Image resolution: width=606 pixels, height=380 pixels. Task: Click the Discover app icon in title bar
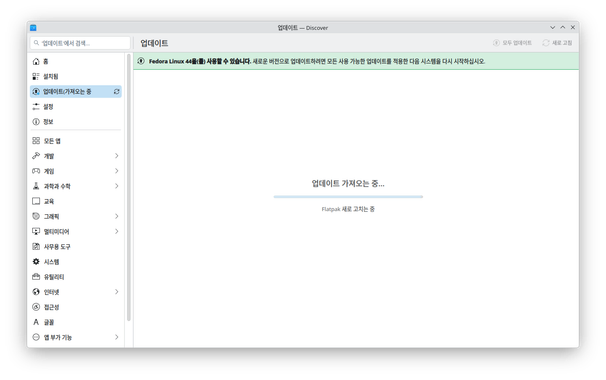(x=33, y=28)
